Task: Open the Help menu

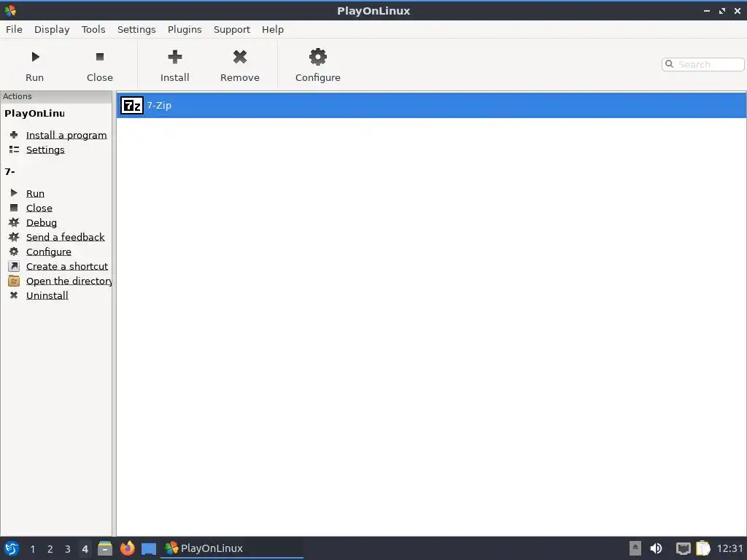Action: coord(273,29)
